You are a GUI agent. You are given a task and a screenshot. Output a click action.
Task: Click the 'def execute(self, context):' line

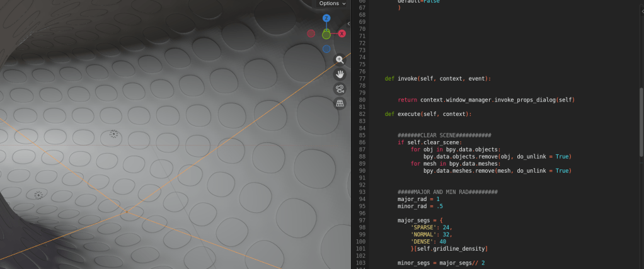(x=428, y=114)
